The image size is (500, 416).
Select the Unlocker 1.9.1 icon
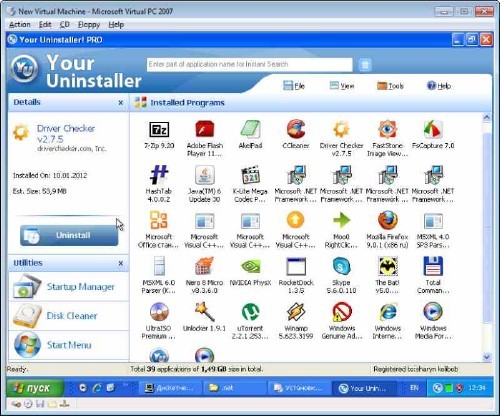[204, 312]
